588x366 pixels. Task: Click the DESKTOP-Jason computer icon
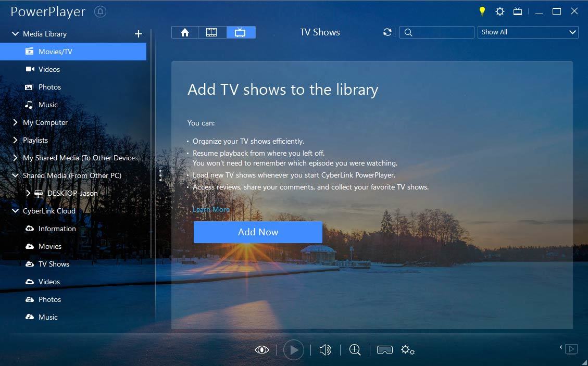tap(39, 194)
